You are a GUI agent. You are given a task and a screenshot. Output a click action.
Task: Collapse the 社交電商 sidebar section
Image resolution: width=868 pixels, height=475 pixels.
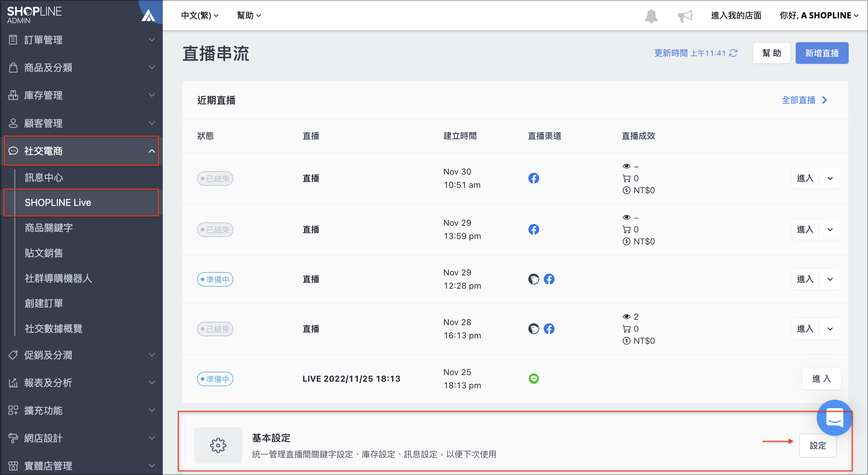(81, 151)
